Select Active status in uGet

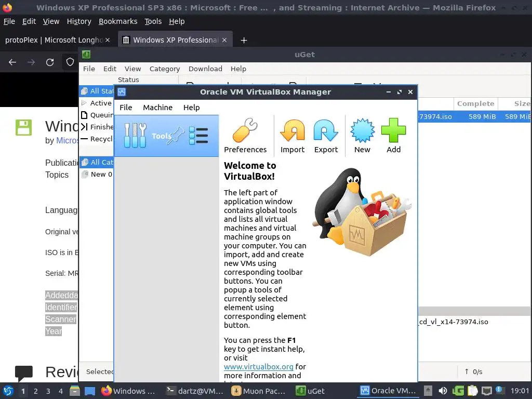point(97,103)
